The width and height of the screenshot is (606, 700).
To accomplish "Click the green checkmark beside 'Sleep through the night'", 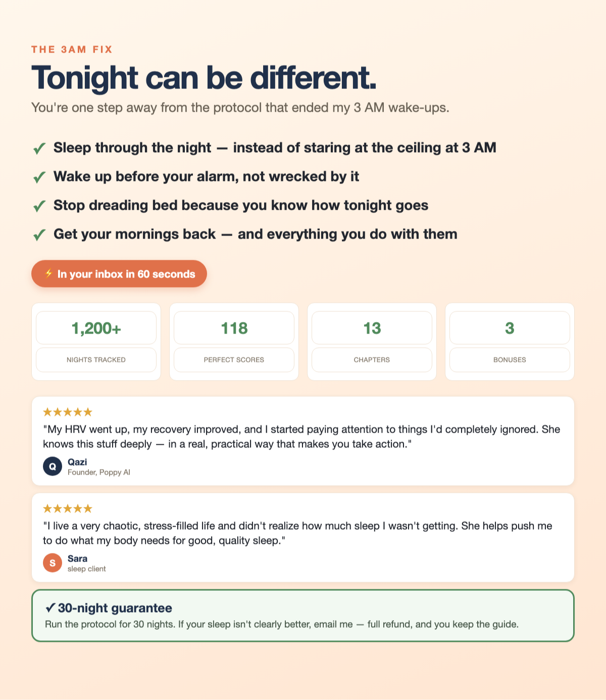I will click(39, 149).
